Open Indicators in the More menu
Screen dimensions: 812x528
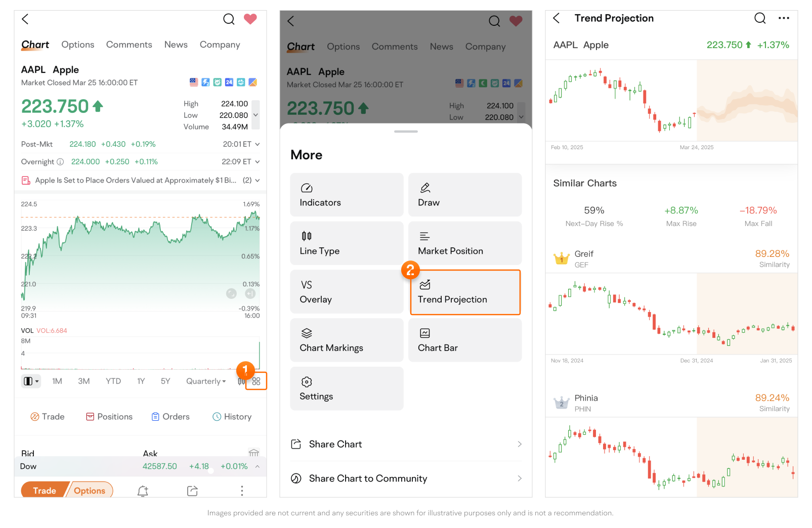click(347, 195)
